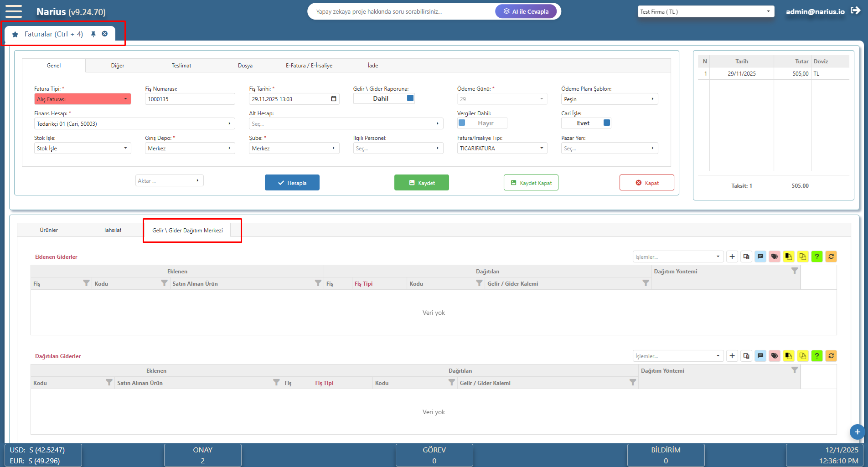
Task: Close the Faturalar tab
Action: pyautogui.click(x=105, y=34)
